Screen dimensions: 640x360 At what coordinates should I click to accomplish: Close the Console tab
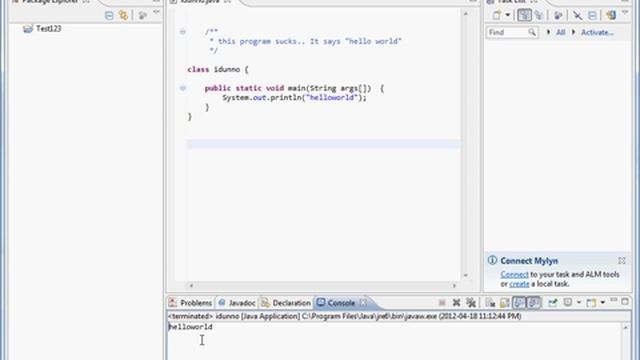coord(363,303)
